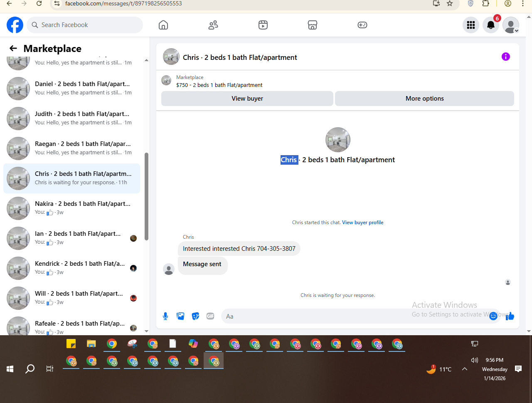Open Windows taskbar search
532x403 pixels.
[30, 369]
